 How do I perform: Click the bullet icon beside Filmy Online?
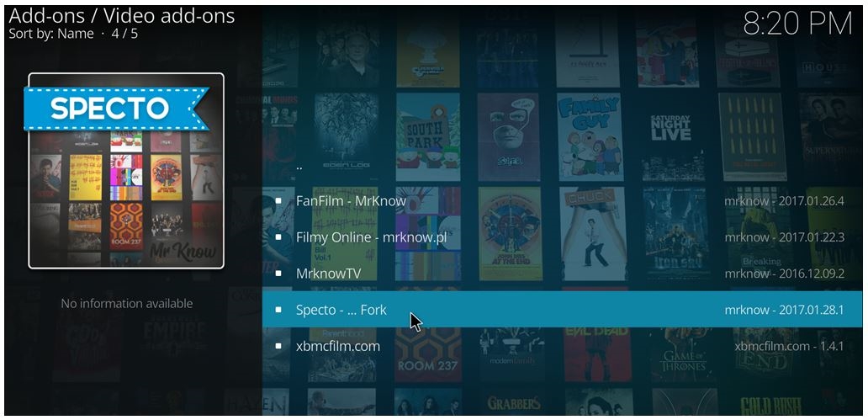coord(278,237)
